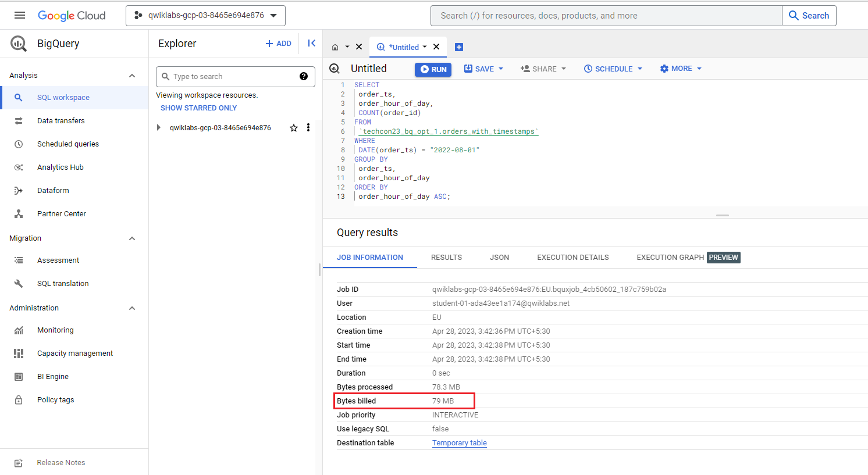Collapse the Administration section
This screenshot has height=475, width=868.
[132, 308]
